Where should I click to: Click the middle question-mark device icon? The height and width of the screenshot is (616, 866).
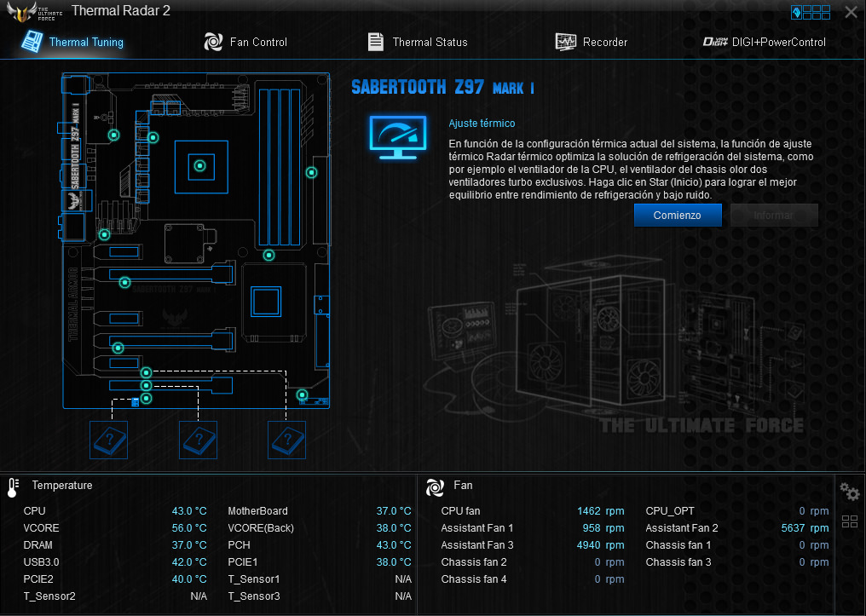click(x=199, y=440)
